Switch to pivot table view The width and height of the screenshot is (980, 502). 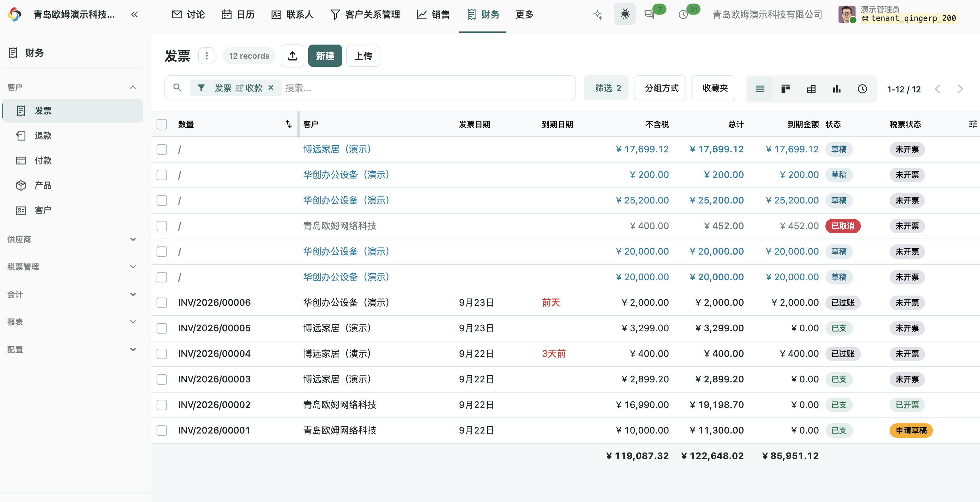pos(811,89)
